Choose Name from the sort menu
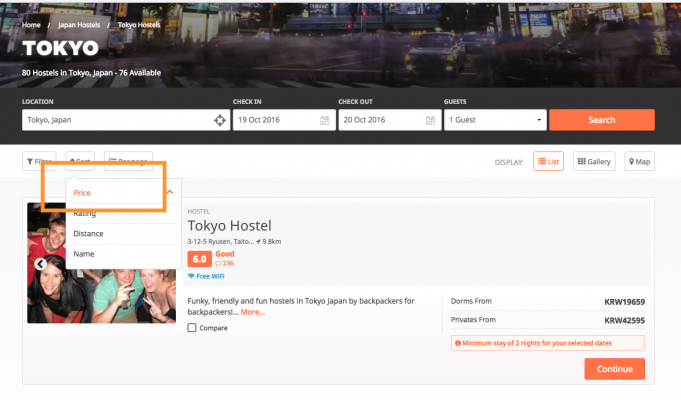 point(84,254)
